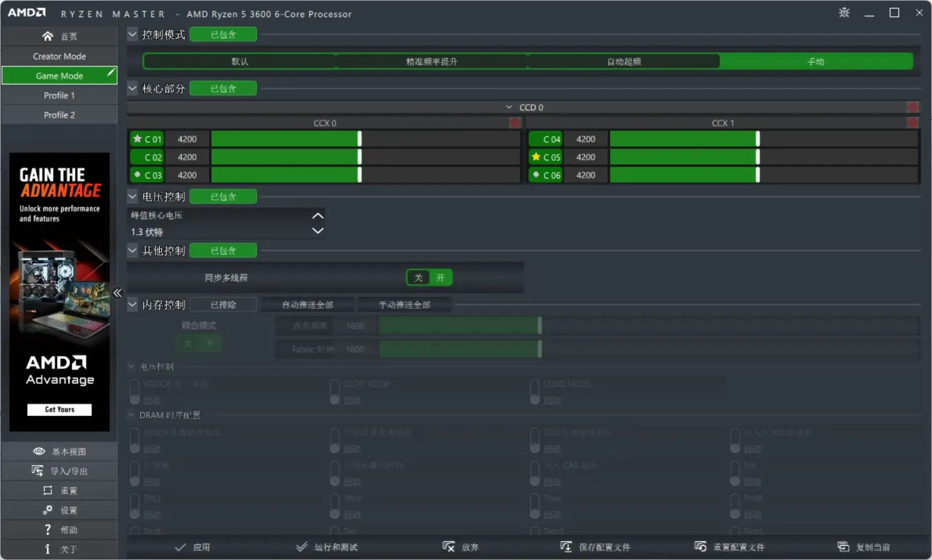Click the gold star on core C 05

coord(536,157)
